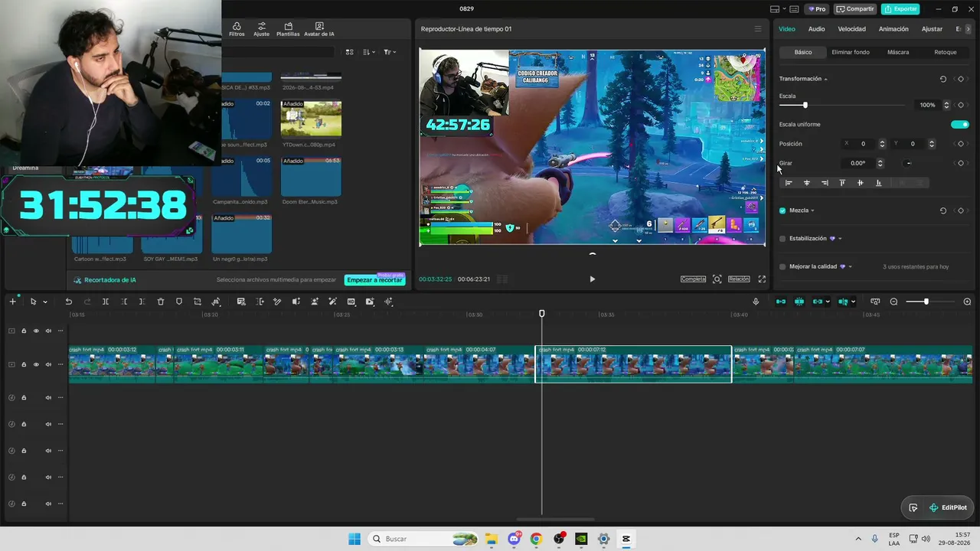Screen dimensions: 980x551
Task: Toggle Escala uniforme switch
Action: click(960, 124)
